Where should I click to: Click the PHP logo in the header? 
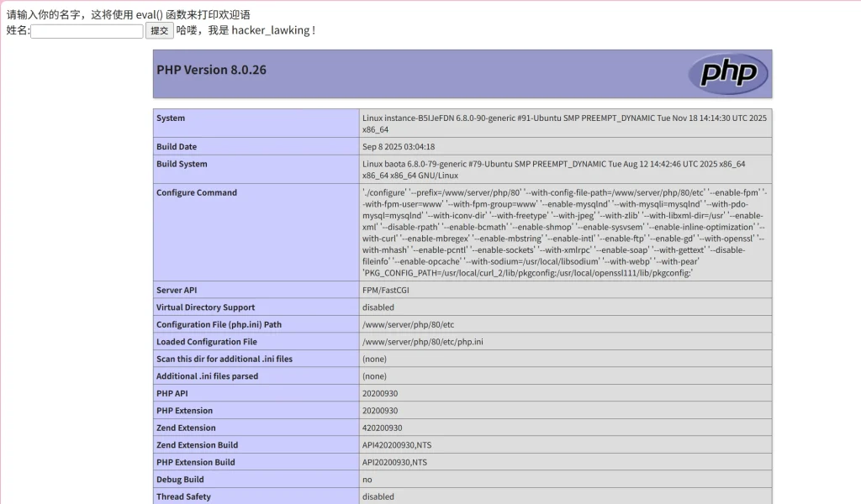[x=727, y=73]
